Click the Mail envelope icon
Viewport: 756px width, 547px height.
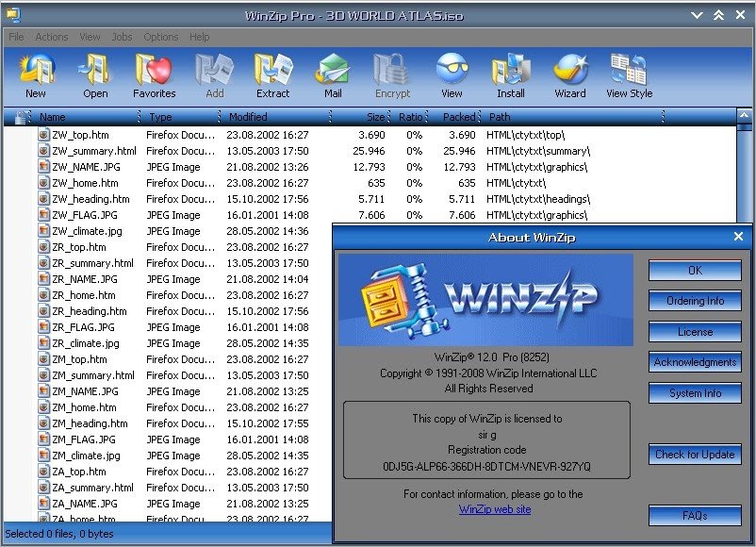click(x=333, y=70)
